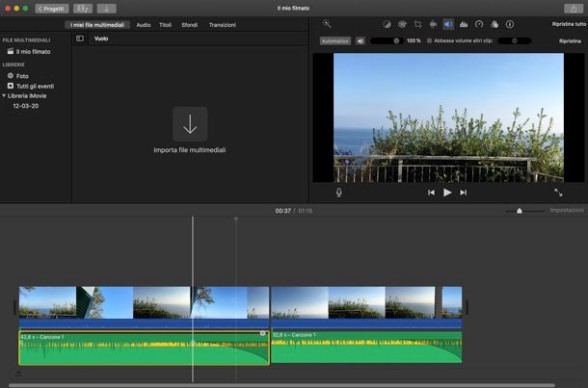Open timeline Impostazioni
The height and width of the screenshot is (388, 588).
point(567,211)
